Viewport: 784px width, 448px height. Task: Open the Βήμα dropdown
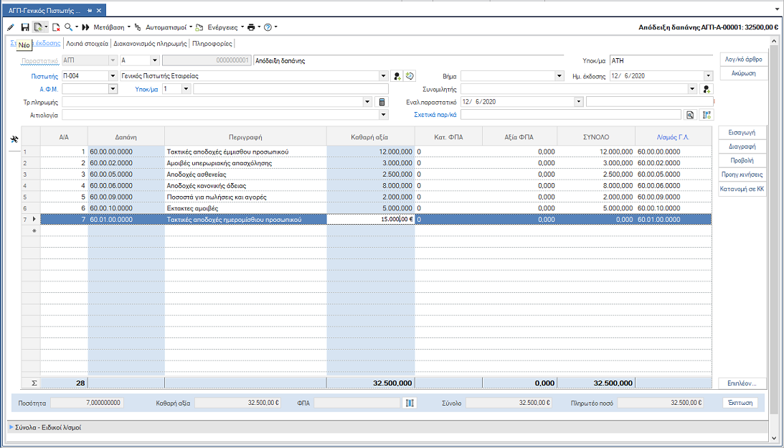(559, 76)
